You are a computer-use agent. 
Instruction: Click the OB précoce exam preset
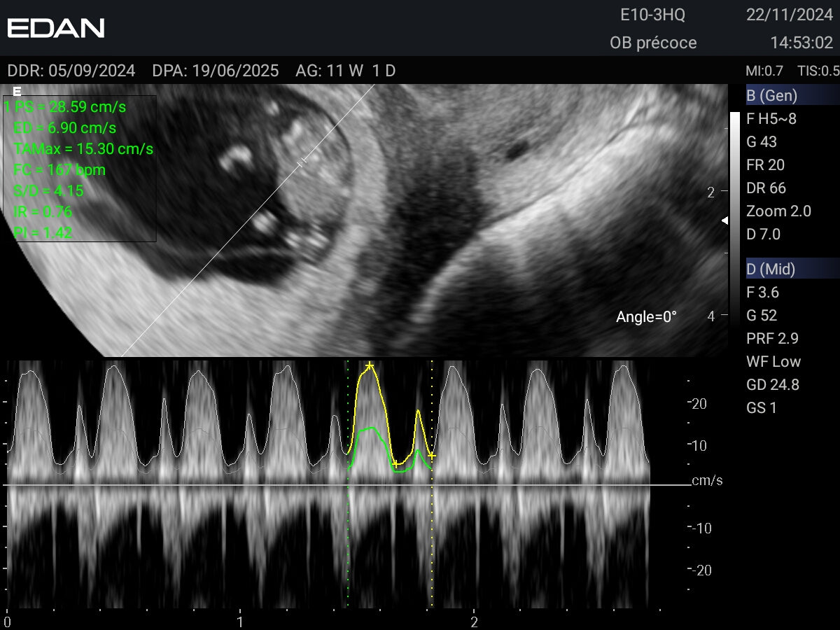[x=653, y=43]
